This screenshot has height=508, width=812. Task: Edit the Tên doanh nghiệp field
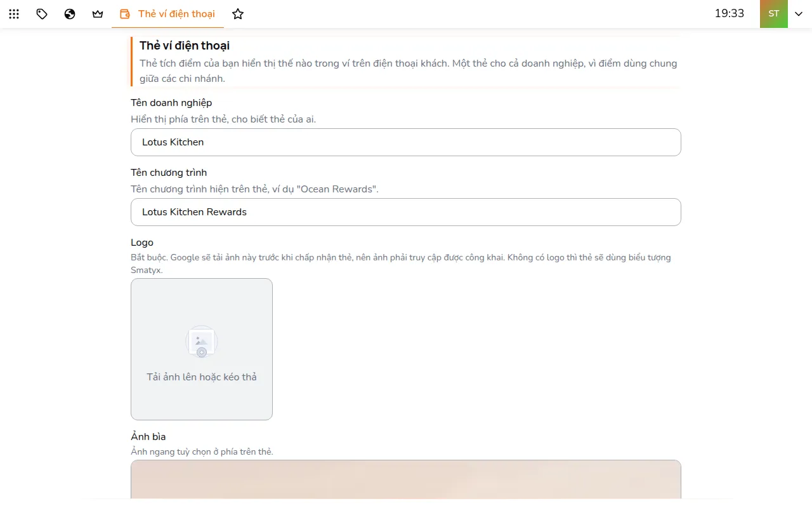[406, 142]
